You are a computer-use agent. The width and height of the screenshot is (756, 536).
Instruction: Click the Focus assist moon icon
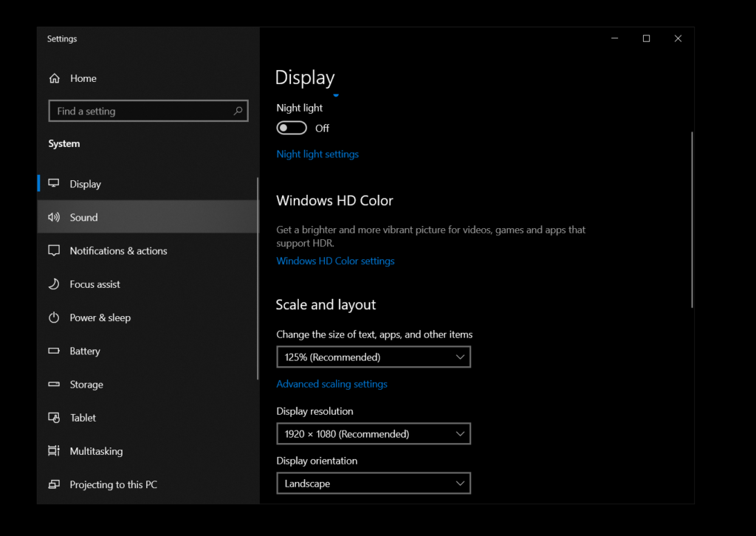tap(54, 284)
